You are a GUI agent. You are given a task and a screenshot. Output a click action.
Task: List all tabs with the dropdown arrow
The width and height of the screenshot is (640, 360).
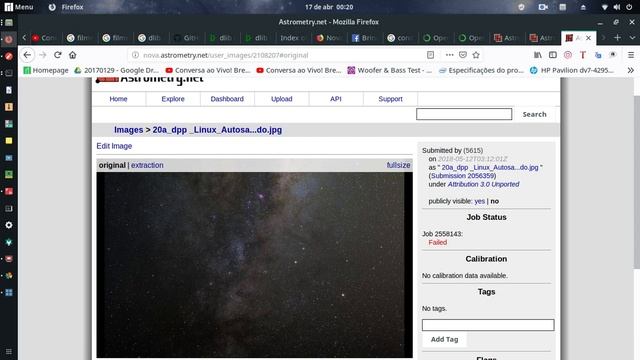[x=632, y=38]
